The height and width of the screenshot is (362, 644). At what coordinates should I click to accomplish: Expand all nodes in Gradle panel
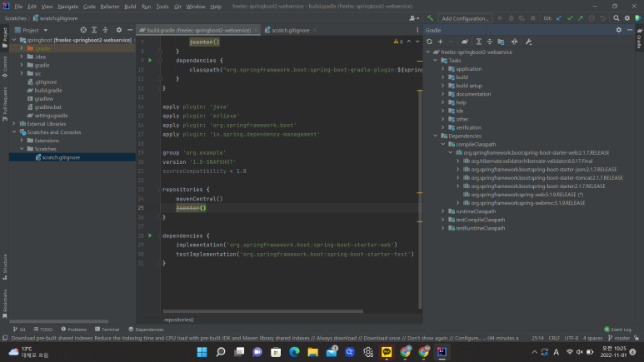[x=478, y=42]
